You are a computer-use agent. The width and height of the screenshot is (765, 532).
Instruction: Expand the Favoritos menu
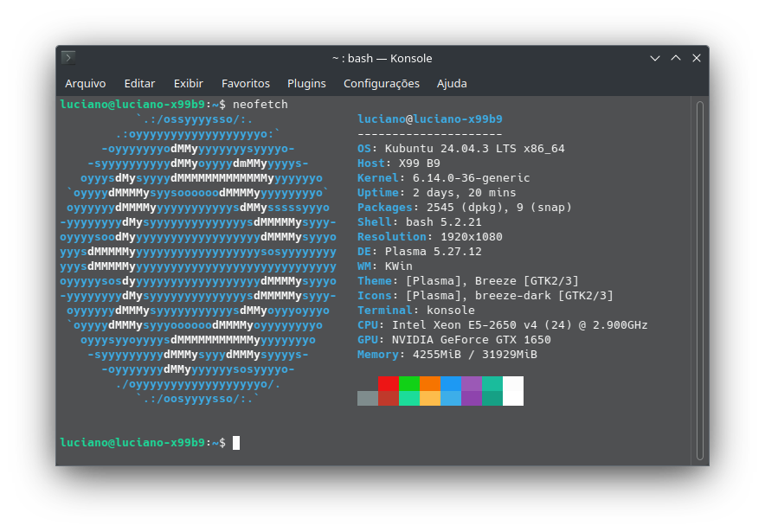[x=246, y=84]
